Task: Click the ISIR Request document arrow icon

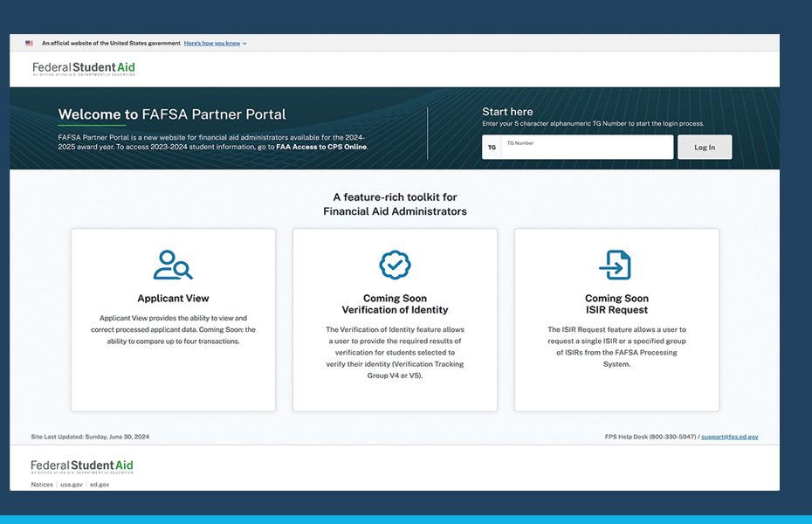Action: point(616,264)
